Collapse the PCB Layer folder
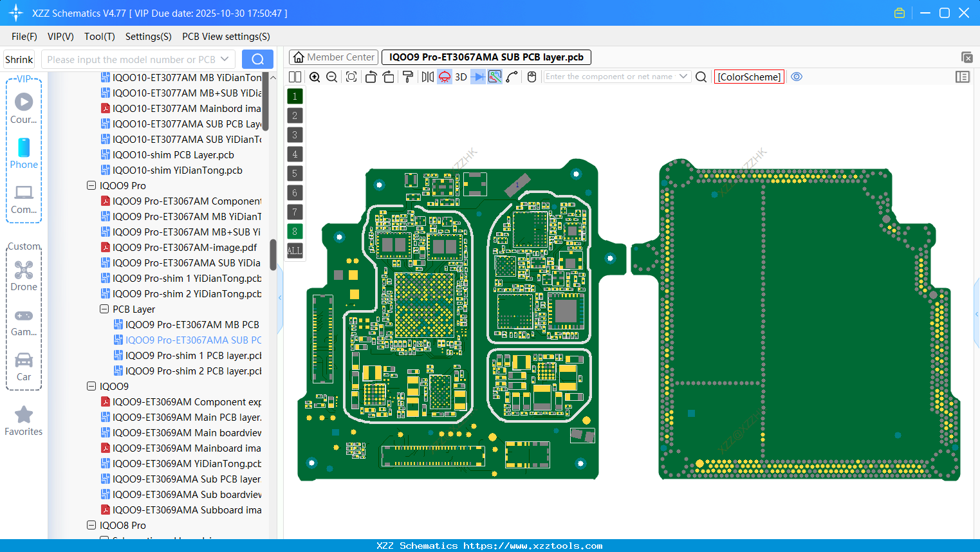This screenshot has width=980, height=552. pyautogui.click(x=104, y=309)
